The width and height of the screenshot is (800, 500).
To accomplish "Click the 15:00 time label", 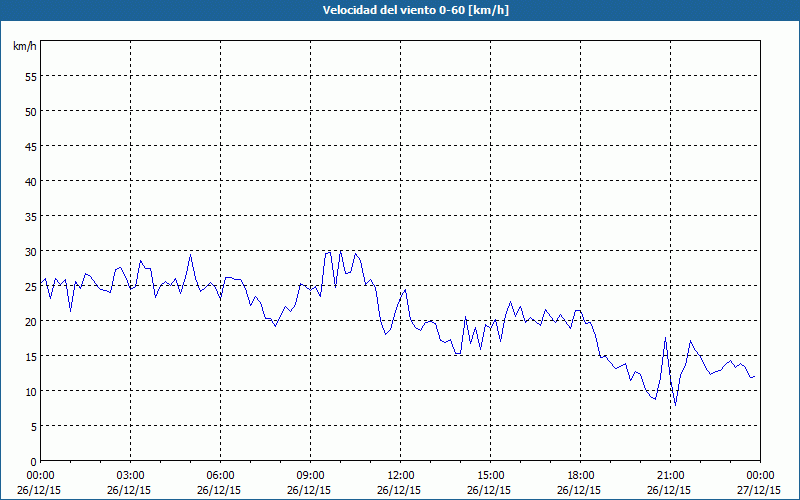I will [491, 476].
